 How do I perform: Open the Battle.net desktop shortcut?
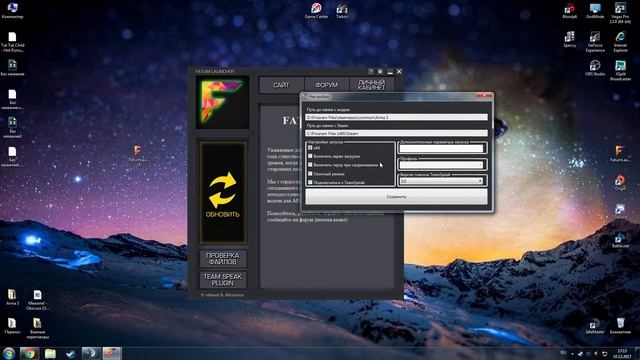coord(620,240)
